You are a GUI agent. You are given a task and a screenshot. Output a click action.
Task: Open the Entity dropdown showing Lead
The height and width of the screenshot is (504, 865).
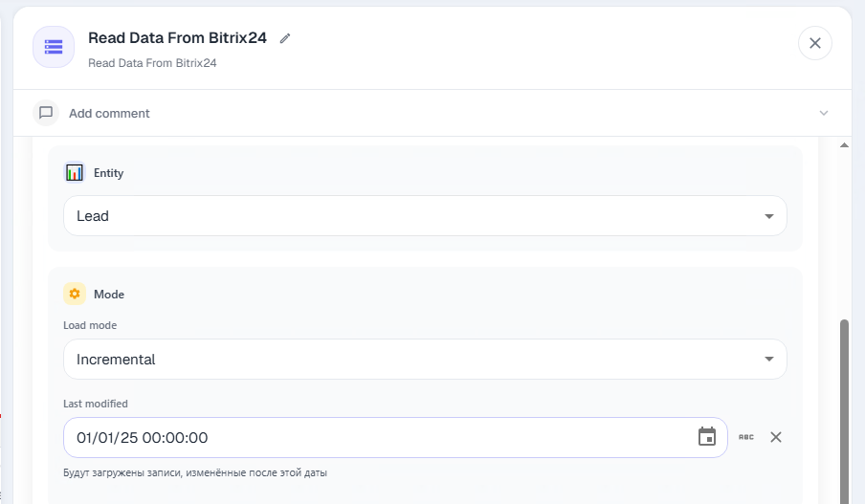coord(425,215)
